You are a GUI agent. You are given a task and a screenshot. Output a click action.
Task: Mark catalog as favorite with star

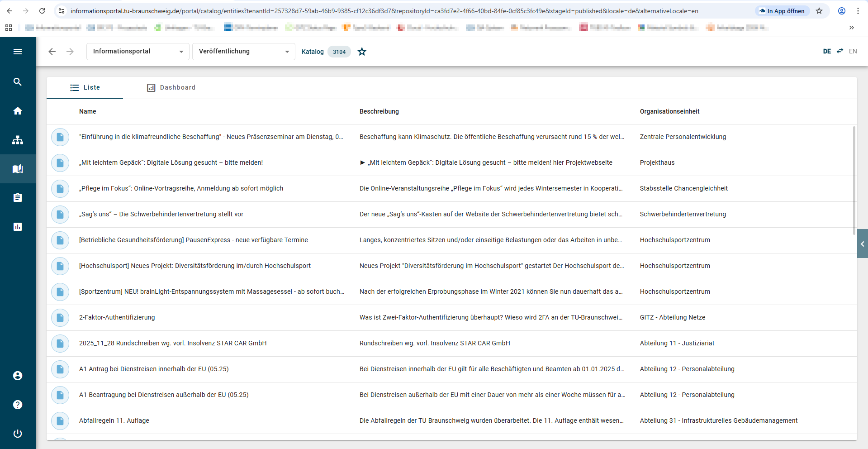pos(362,52)
